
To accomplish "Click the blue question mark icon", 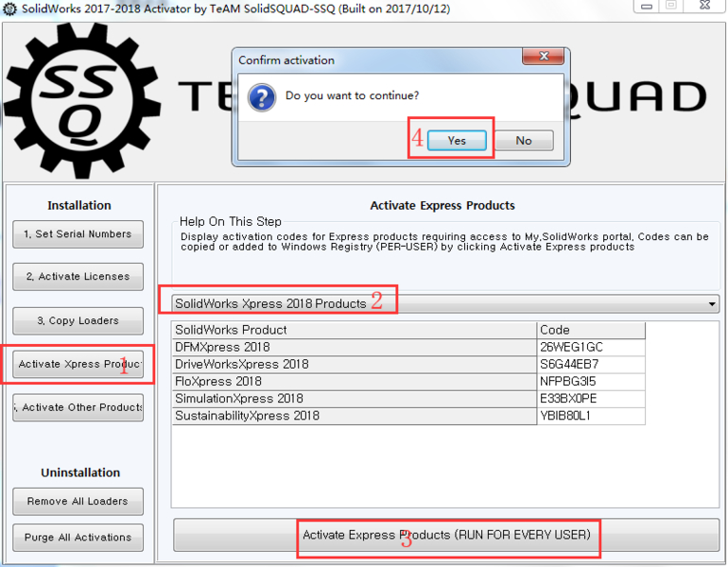I will coord(262,97).
